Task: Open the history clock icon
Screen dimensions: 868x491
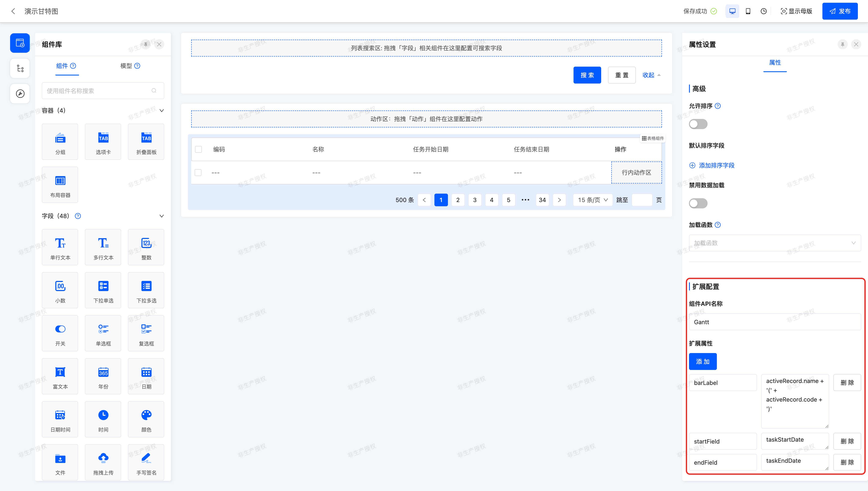Action: [x=763, y=11]
